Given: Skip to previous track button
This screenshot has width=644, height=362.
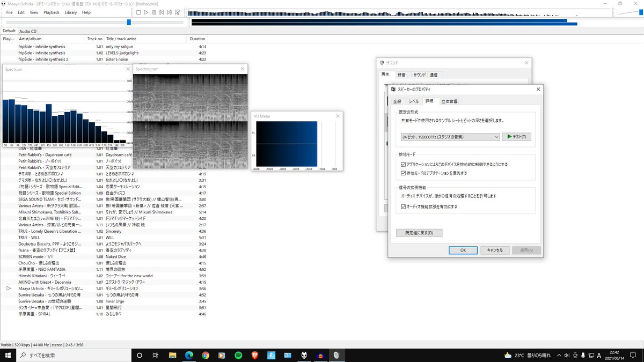Looking at the screenshot, I should pos(162,12).
